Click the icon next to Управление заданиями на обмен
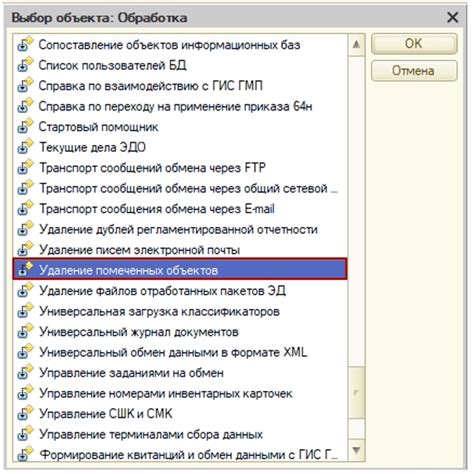 point(25,372)
